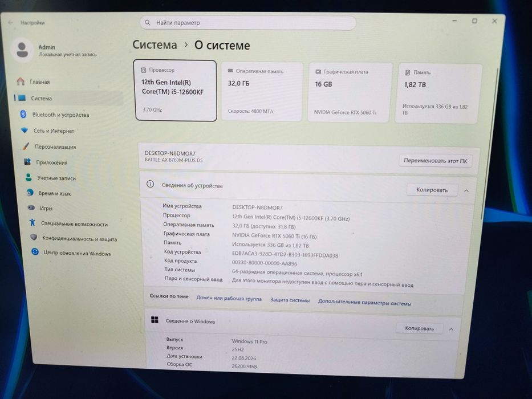
Task: Click the back arrow in Settings title bar
Action: coord(10,22)
